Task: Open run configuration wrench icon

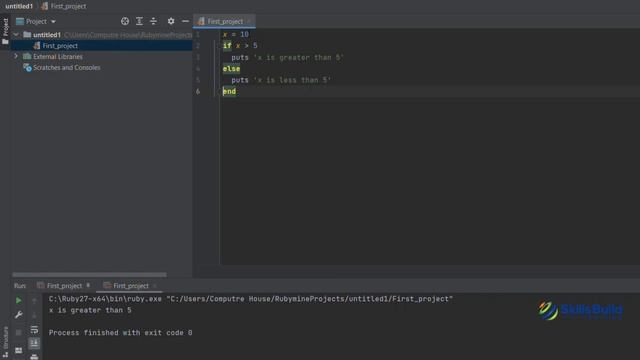Action: click(18, 315)
